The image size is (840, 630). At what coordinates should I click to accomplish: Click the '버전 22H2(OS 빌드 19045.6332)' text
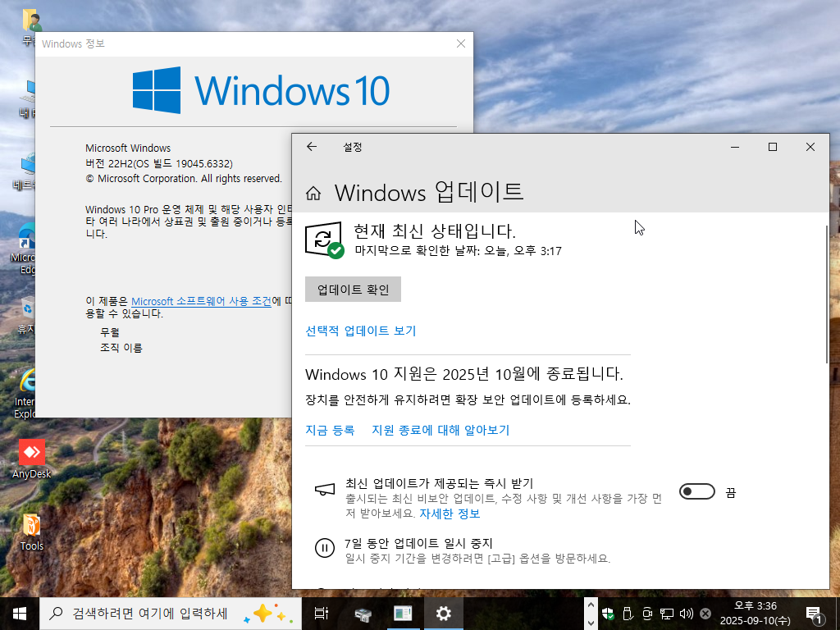pos(159,163)
